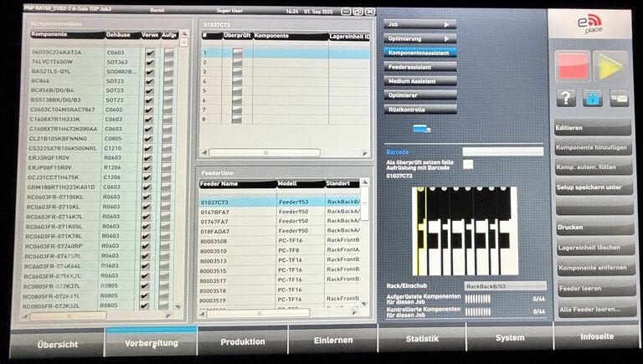Open help with the question mark icon
The width and height of the screenshot is (643, 364).
click(x=567, y=99)
